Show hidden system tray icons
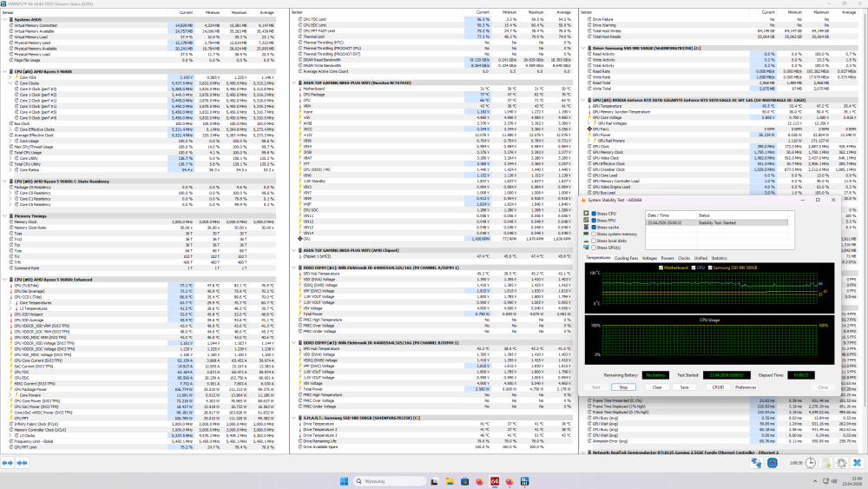Viewport: 868px width, 489px height. point(815,481)
